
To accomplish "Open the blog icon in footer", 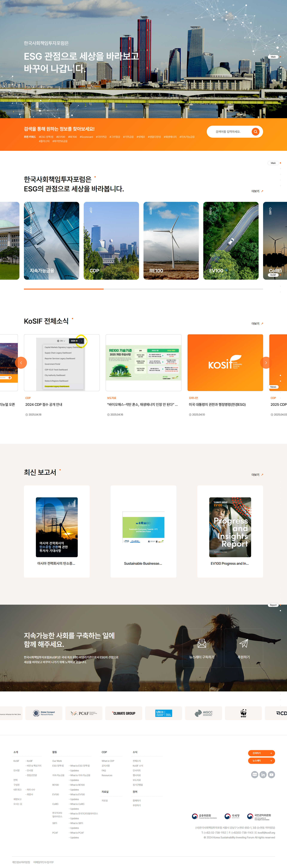I will tap(254, 775).
